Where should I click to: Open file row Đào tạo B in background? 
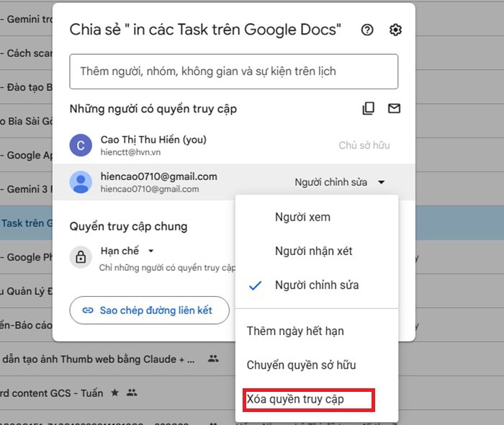pyautogui.click(x=27, y=87)
